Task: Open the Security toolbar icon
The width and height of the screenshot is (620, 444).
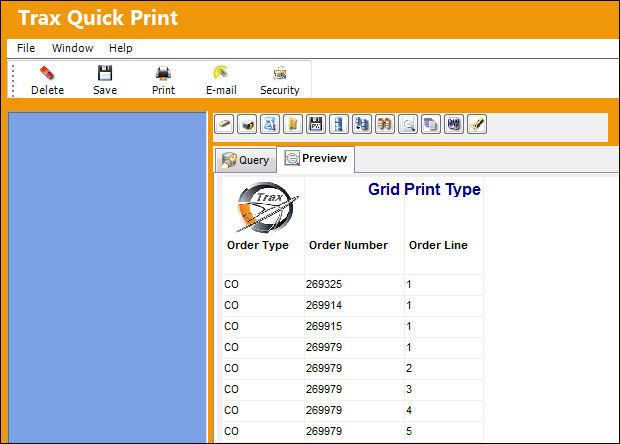Action: [x=280, y=74]
